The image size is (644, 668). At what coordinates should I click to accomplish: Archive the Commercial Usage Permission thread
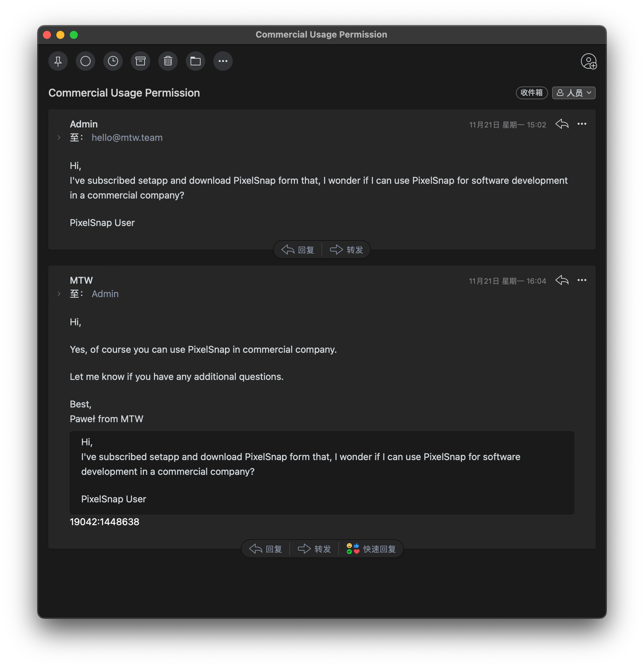[x=141, y=61]
